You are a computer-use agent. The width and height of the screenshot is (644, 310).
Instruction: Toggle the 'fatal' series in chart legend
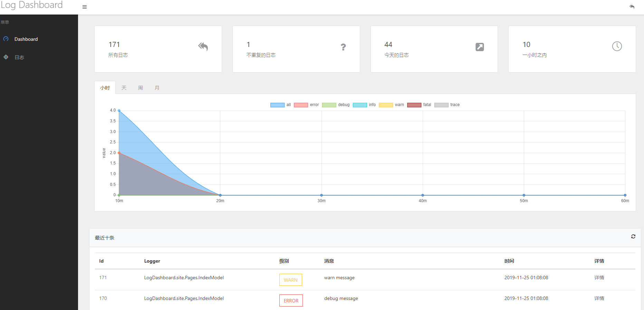[419, 105]
